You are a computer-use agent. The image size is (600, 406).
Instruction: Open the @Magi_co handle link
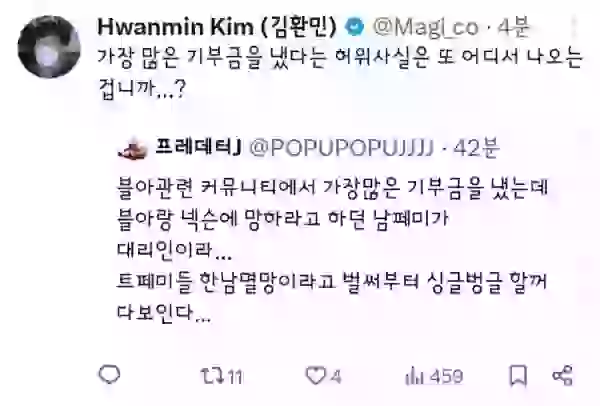click(x=426, y=28)
